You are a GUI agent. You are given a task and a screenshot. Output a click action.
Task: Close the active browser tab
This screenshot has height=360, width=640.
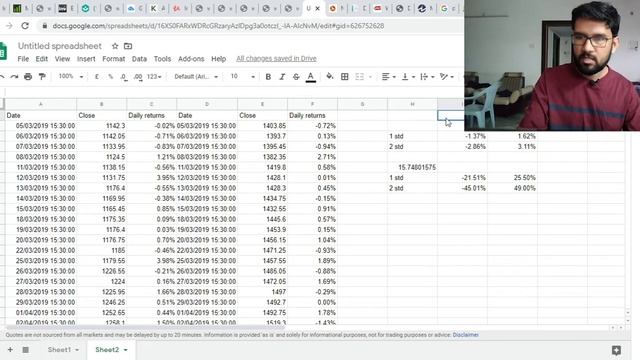coord(318,8)
